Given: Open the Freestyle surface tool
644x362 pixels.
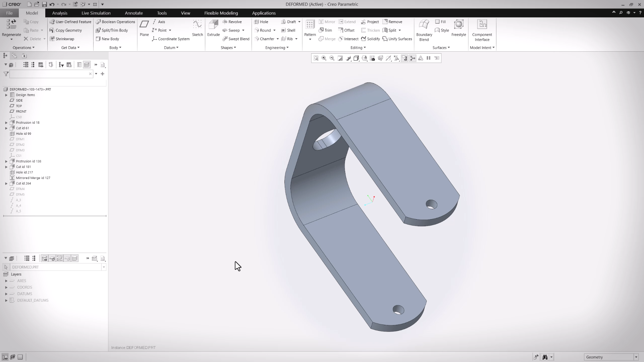Looking at the screenshot, I should point(459,28).
